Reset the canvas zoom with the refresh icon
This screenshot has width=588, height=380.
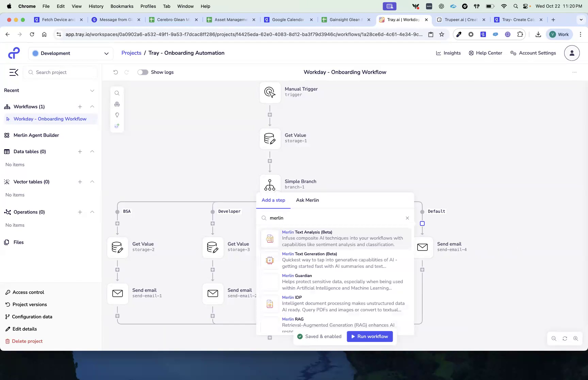tap(565, 338)
